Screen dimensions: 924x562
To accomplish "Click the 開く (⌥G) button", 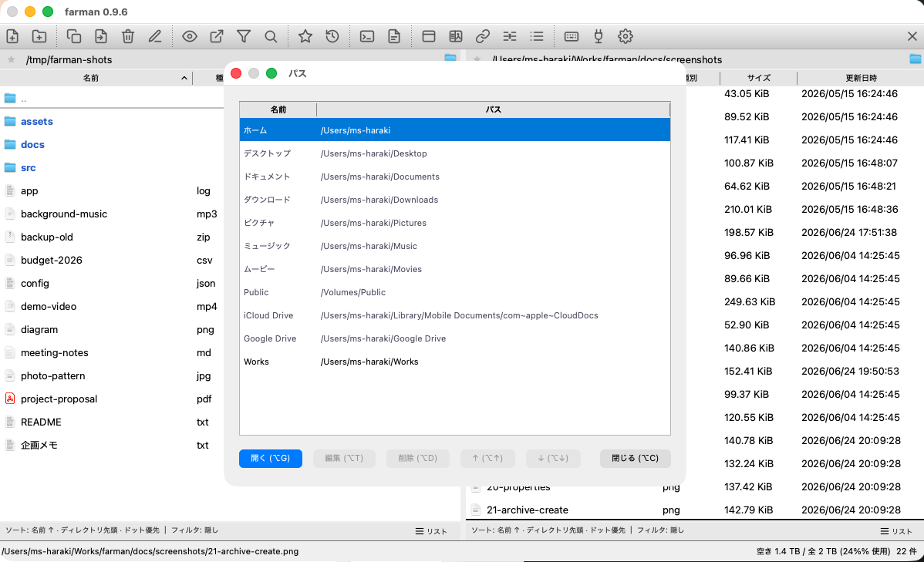I will [x=271, y=459].
